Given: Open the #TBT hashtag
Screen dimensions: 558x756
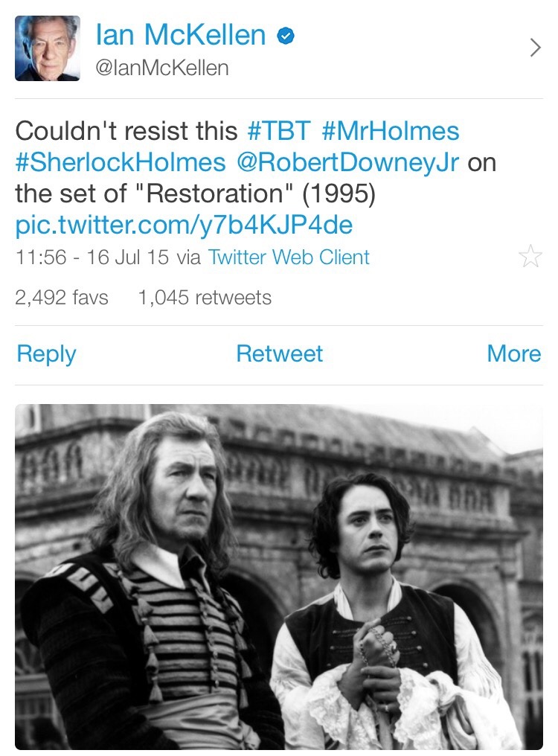Looking at the screenshot, I should [x=278, y=131].
